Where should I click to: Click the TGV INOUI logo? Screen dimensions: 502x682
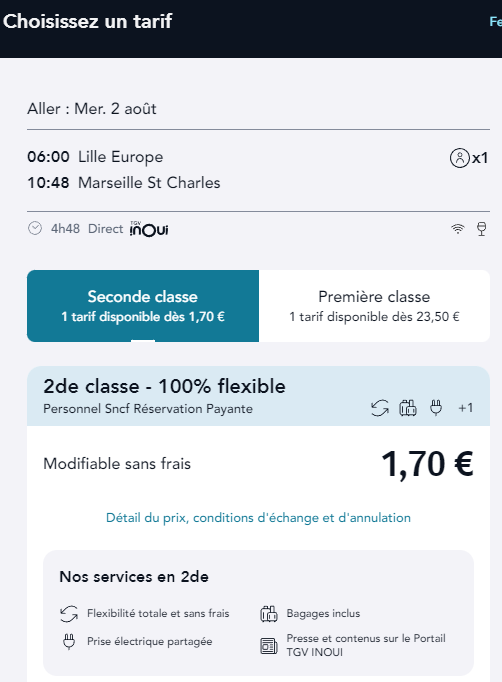coord(149,229)
